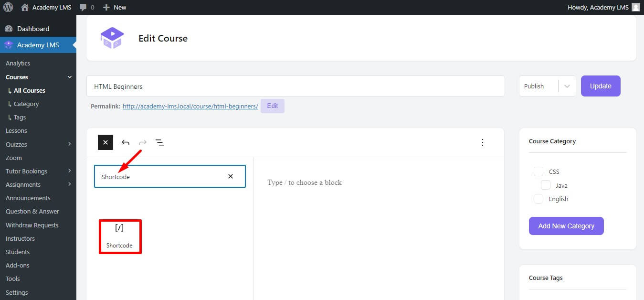Viewport: 644px width, 300px height.
Task: Click the WordPress logo in admin bar
Action: coord(8,7)
